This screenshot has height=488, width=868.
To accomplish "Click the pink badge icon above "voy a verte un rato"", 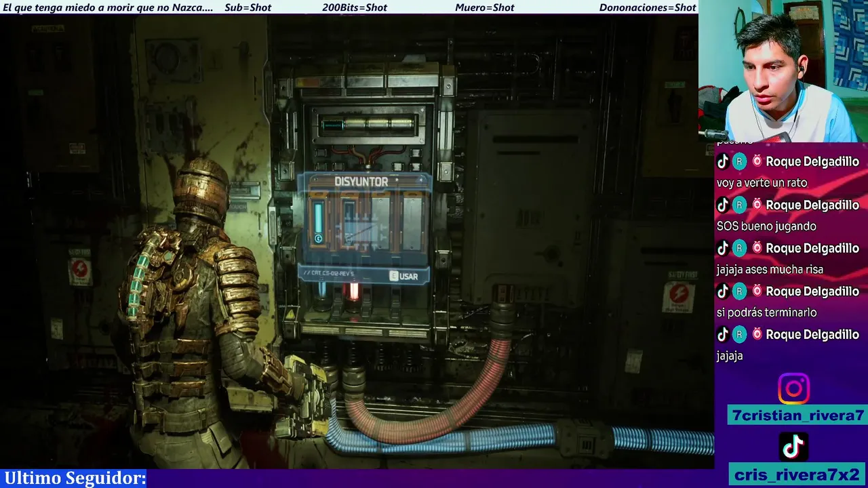I will [757, 161].
